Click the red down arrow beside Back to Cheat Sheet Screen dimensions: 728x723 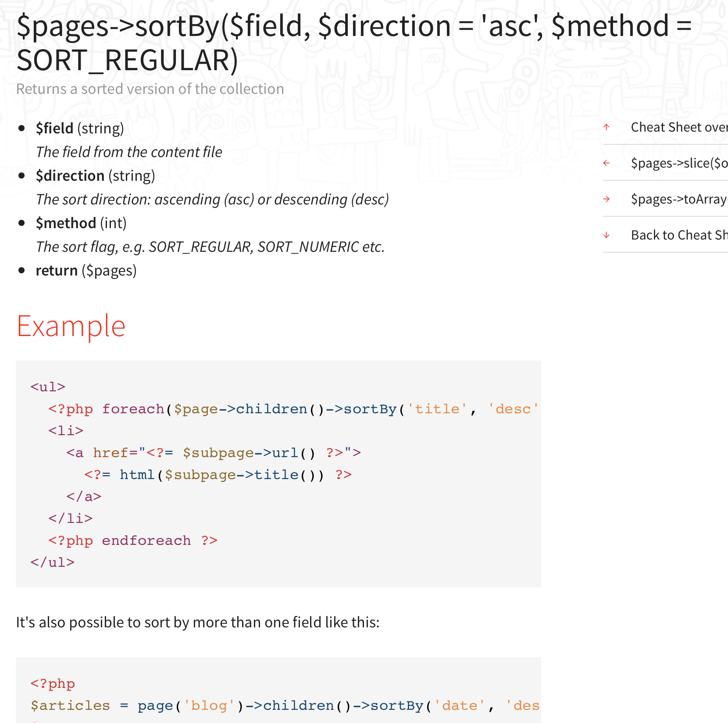coord(607,235)
